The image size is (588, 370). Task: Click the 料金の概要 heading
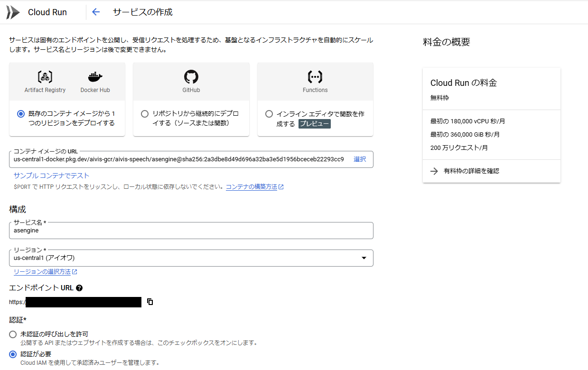pyautogui.click(x=447, y=42)
